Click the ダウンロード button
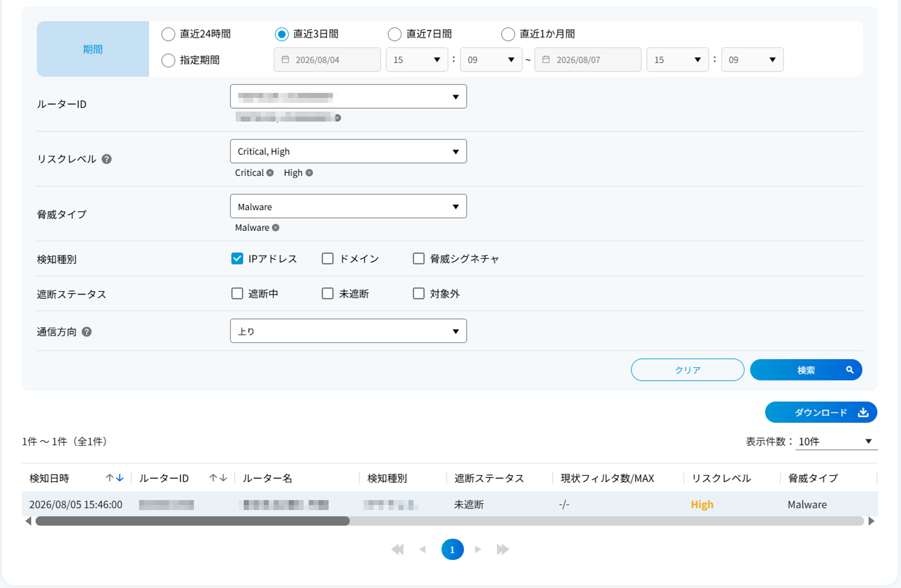The height and width of the screenshot is (588, 901). (x=821, y=413)
